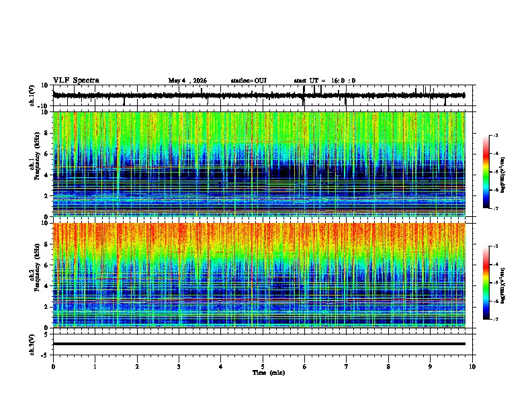Image resolution: width=532 pixels, height=411 pixels.
Task: Click the ch.2 Frequency (kHz) axis label
Action: point(35,275)
